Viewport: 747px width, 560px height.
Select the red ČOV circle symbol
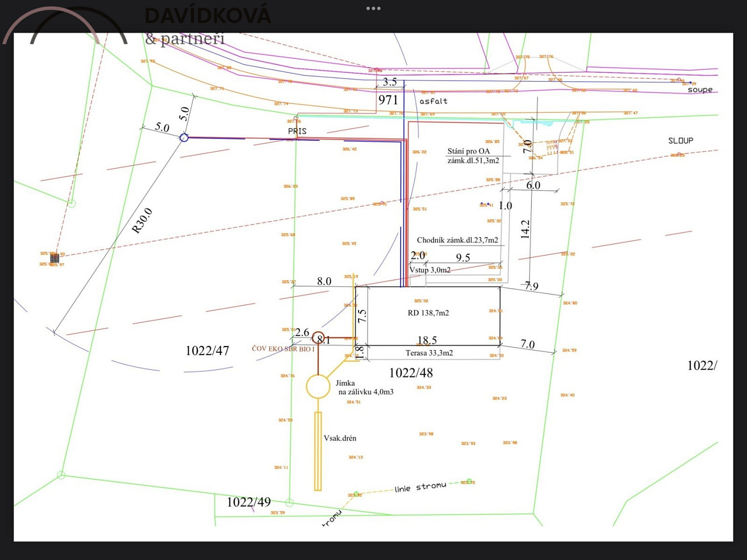(x=318, y=337)
